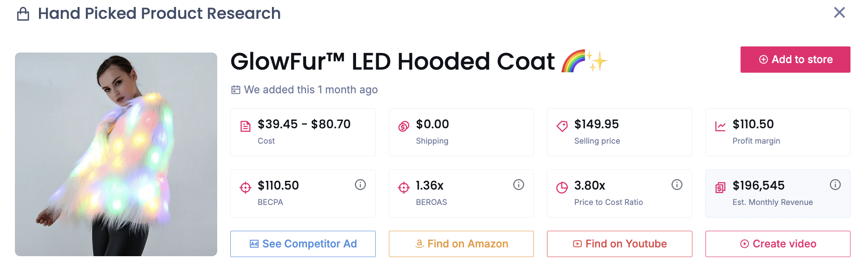The image size is (868, 268).
Task: Open the BEROAS info tooltip
Action: coord(519,184)
